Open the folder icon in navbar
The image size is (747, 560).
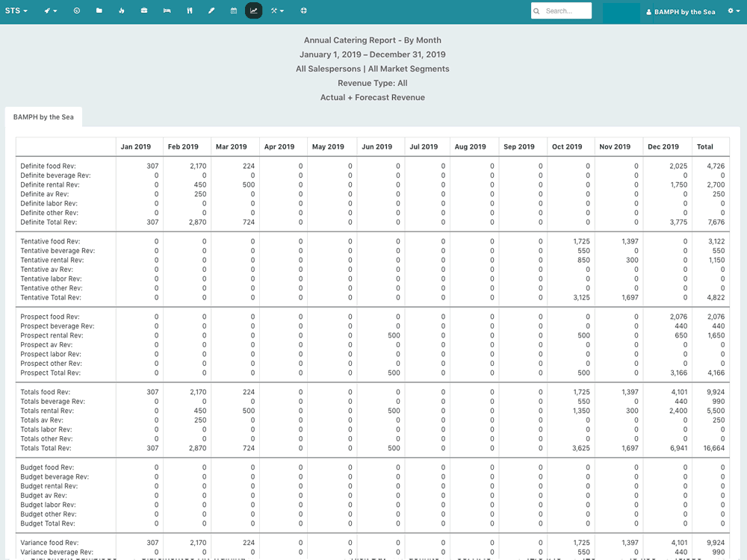99,11
